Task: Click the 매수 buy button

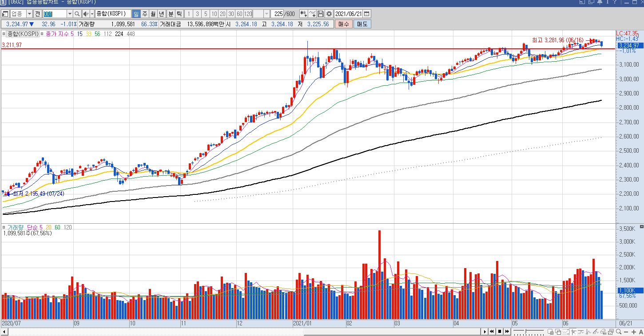Action: 343,24
